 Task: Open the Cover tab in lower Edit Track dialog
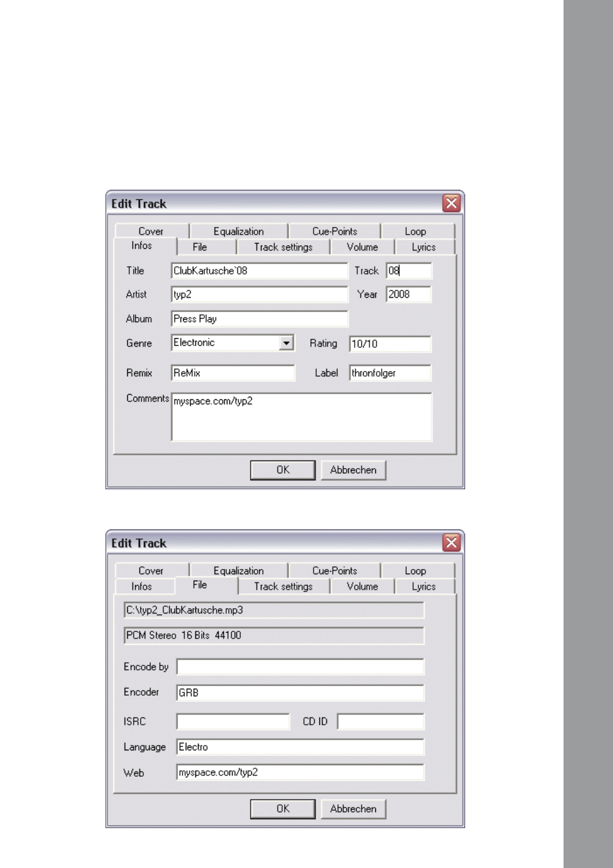152,571
